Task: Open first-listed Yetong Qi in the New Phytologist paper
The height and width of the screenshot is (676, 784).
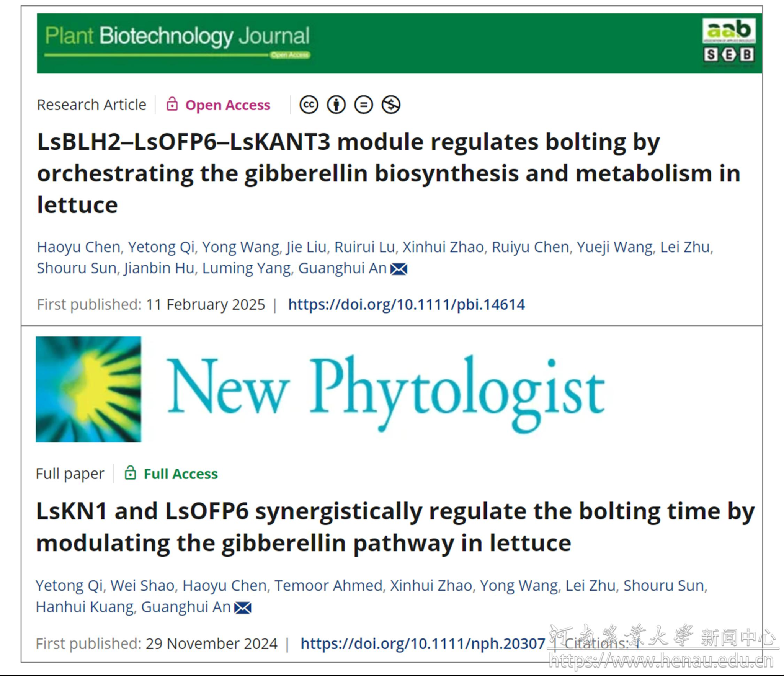Action: point(69,586)
